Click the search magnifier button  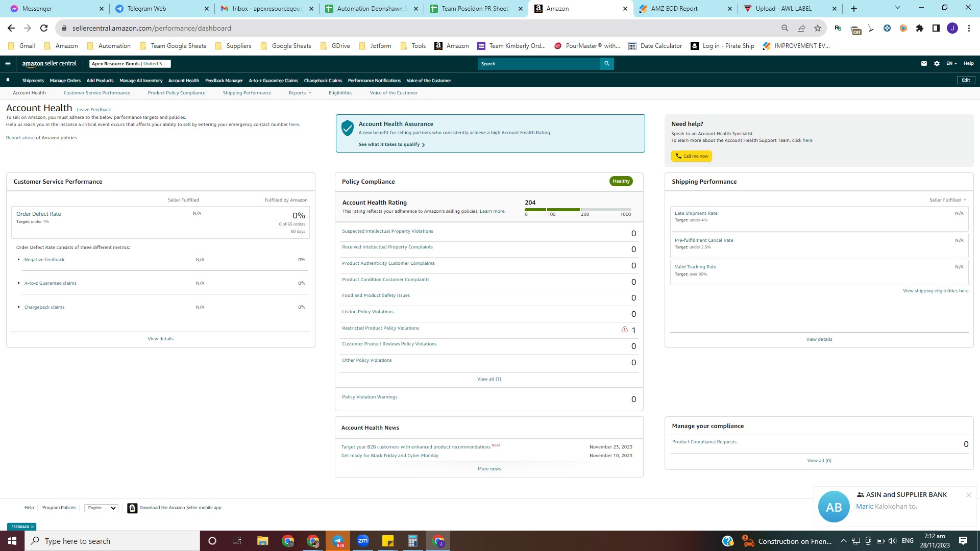tap(607, 64)
